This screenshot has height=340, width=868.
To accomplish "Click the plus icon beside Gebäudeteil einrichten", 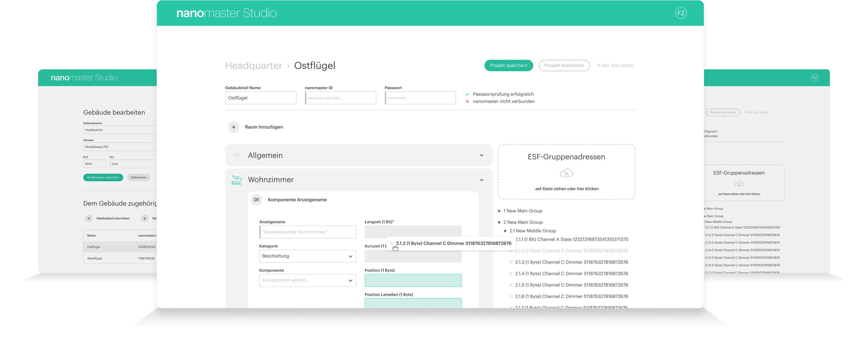I will pyautogui.click(x=89, y=218).
